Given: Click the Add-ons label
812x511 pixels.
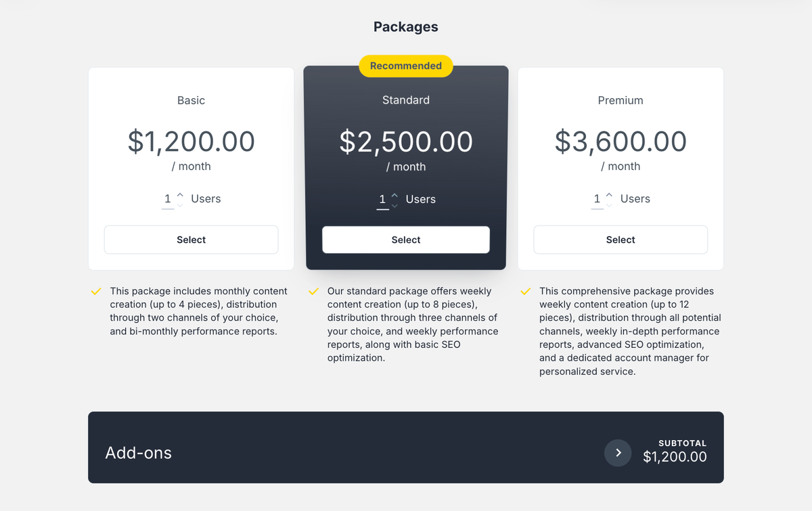Looking at the screenshot, I should 138,453.
